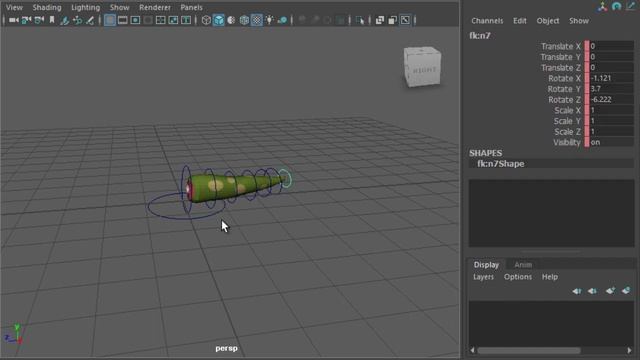Click the Translate Y value field
The image size is (640, 360).
click(611, 57)
